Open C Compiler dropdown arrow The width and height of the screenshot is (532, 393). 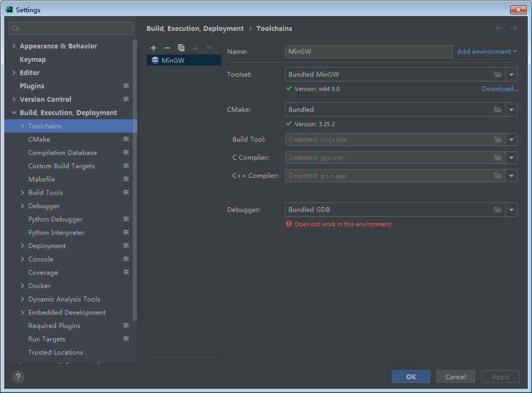(511, 158)
